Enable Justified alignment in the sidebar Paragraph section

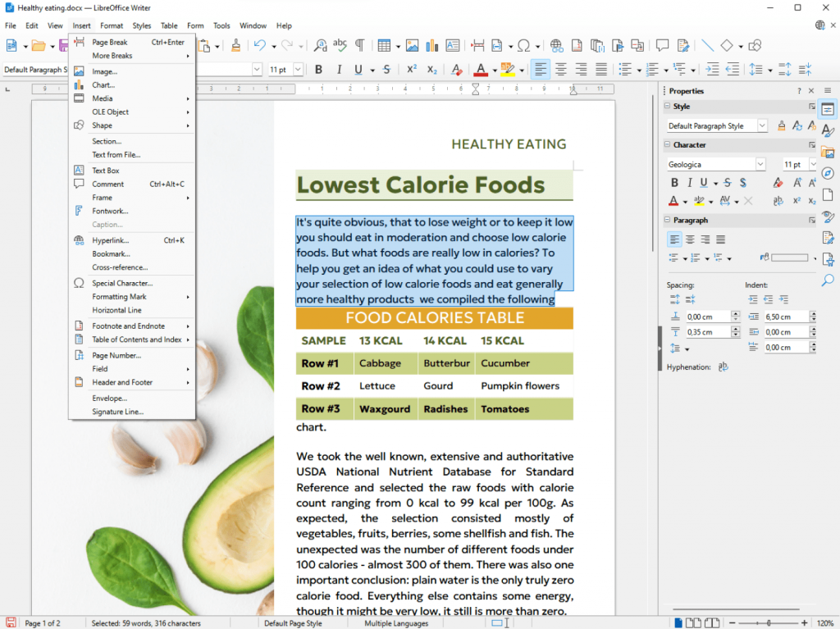tap(721, 239)
